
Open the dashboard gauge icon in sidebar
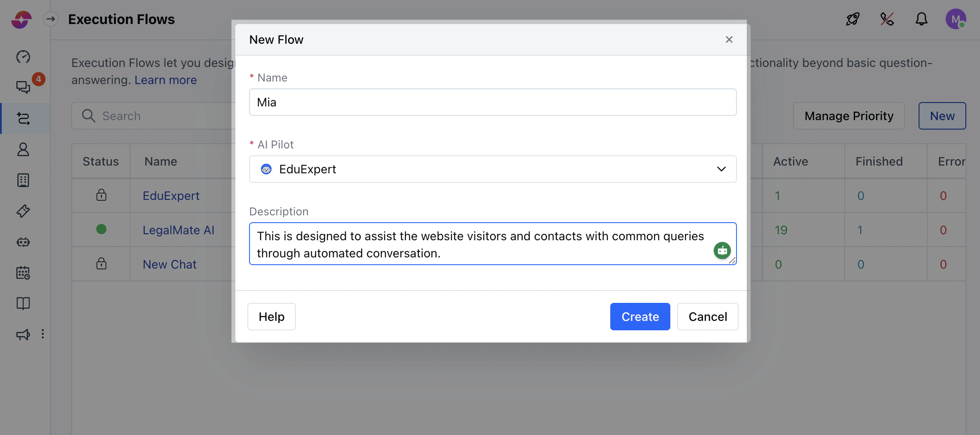(x=23, y=57)
